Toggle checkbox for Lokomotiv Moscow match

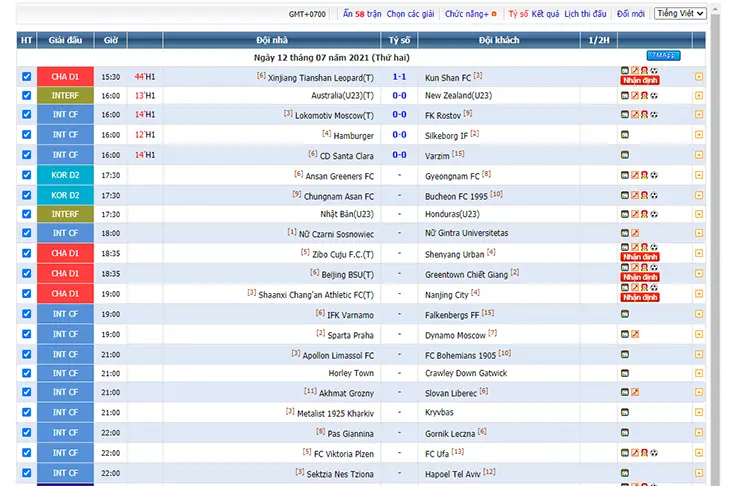click(27, 115)
